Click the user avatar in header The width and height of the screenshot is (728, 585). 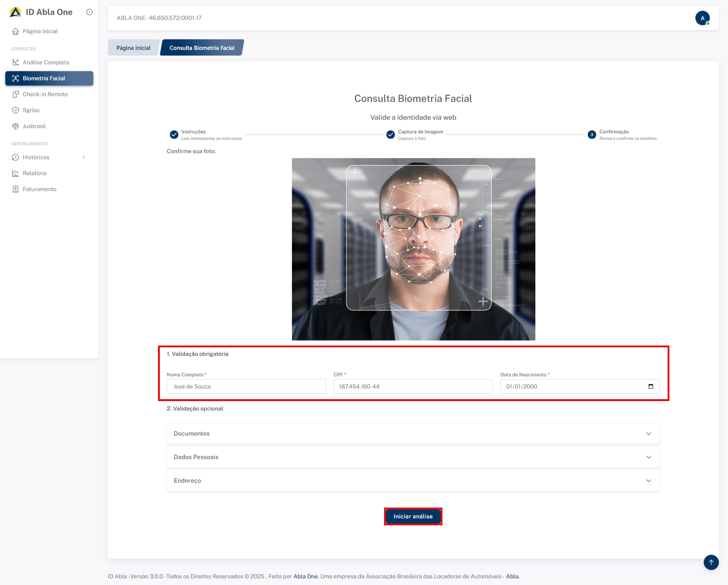coord(702,18)
